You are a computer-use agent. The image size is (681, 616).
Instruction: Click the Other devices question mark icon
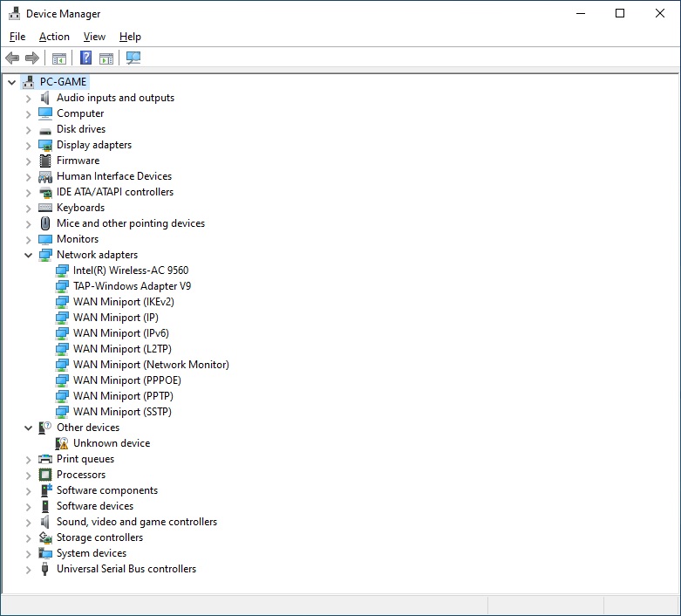pyautogui.click(x=45, y=428)
